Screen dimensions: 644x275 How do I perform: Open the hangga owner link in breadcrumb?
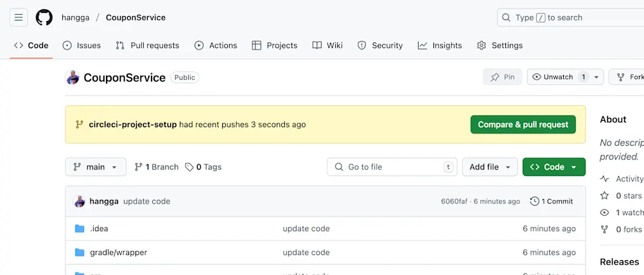pyautogui.click(x=76, y=18)
